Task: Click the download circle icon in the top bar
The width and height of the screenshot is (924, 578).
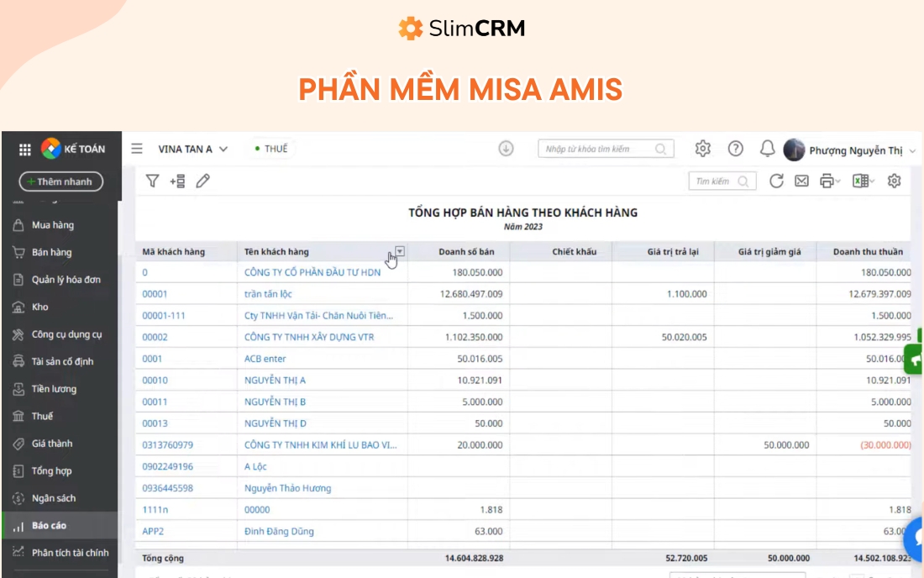Action: pos(505,149)
